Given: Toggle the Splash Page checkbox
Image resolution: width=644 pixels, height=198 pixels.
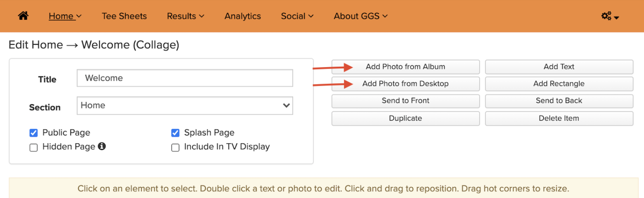Looking at the screenshot, I should pyautogui.click(x=175, y=133).
